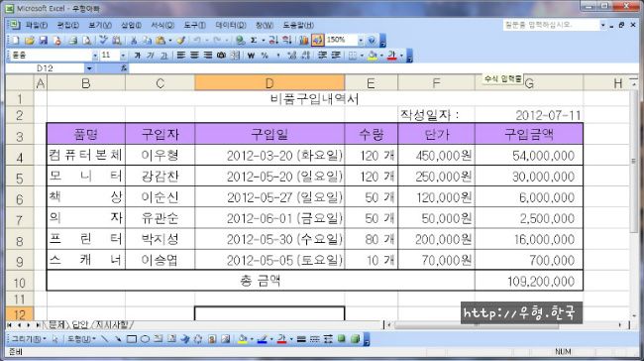
Task: Toggle the Drawing toolbar button
Action: pos(317,41)
